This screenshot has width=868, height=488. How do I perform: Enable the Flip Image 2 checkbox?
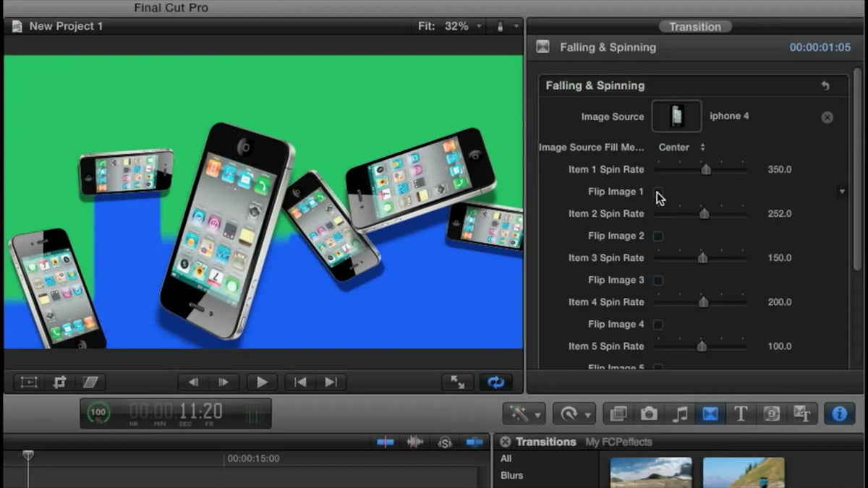click(x=658, y=236)
